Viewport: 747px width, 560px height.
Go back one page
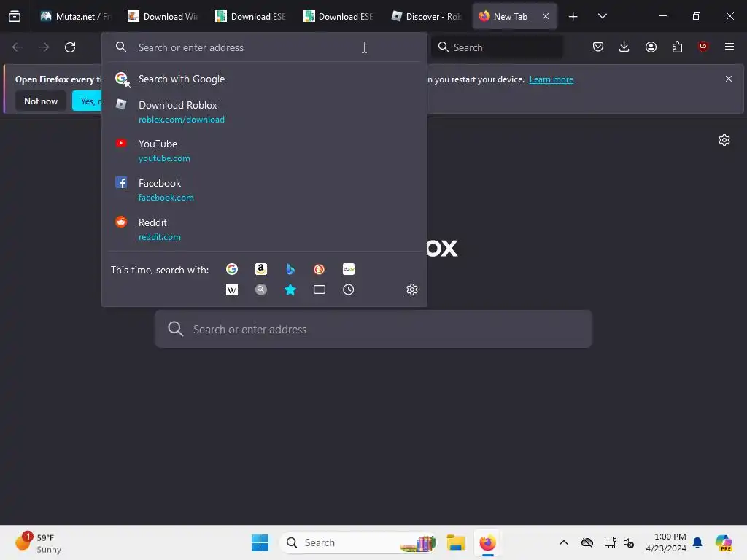click(18, 47)
